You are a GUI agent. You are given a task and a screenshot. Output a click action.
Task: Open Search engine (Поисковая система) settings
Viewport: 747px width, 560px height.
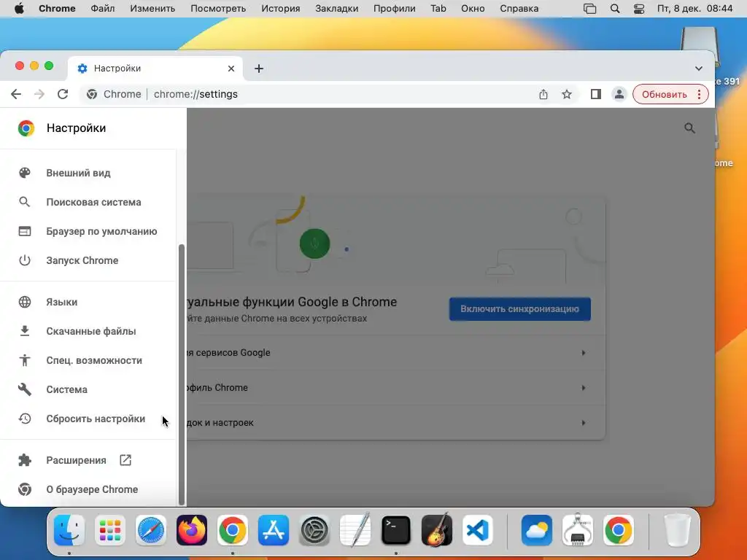[88, 202]
